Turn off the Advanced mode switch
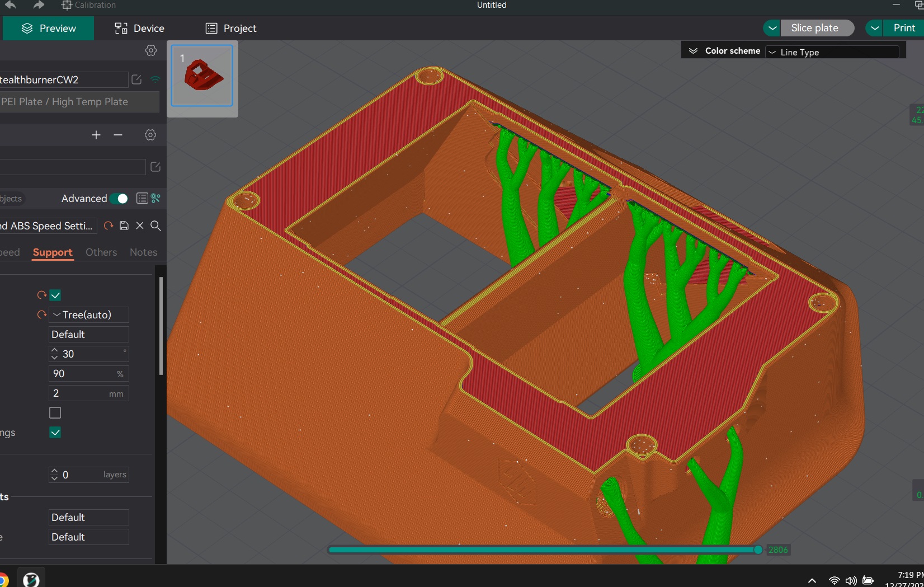The width and height of the screenshot is (924, 587). point(119,199)
